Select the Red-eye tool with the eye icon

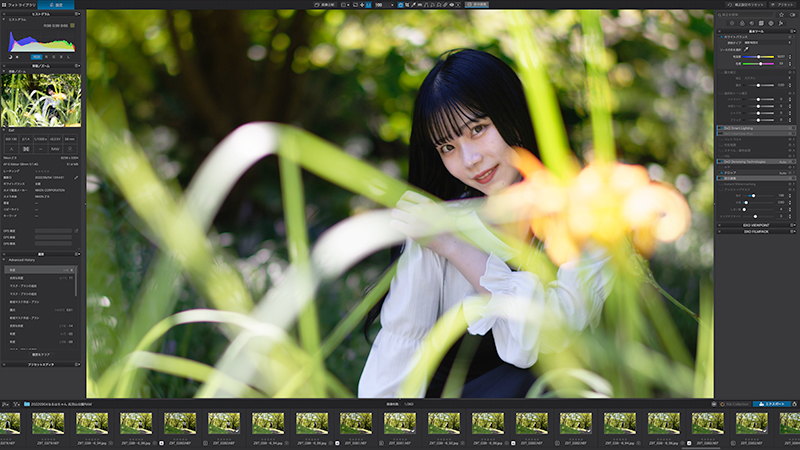click(452, 5)
